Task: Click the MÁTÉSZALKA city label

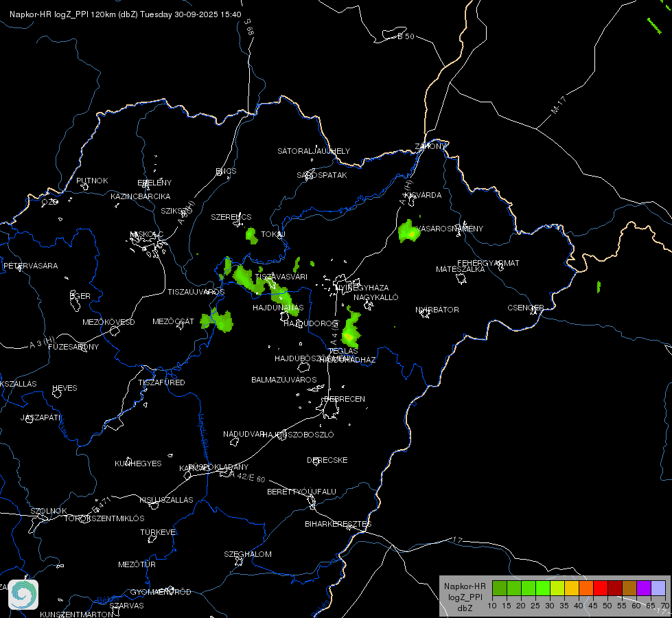Action: (x=461, y=269)
